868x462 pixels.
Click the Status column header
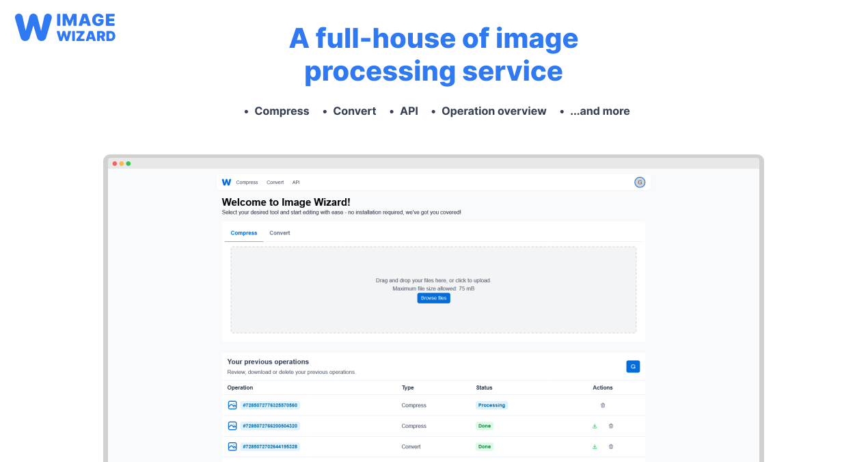coord(485,388)
